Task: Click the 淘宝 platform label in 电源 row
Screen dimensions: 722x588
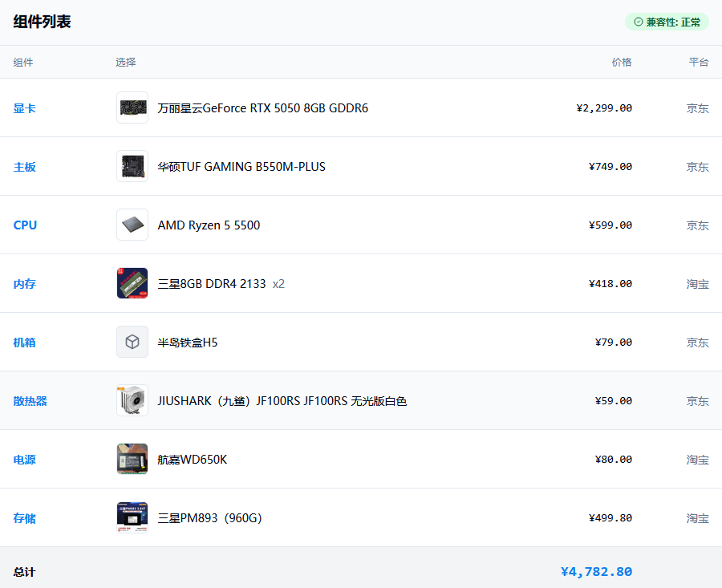Action: (698, 459)
